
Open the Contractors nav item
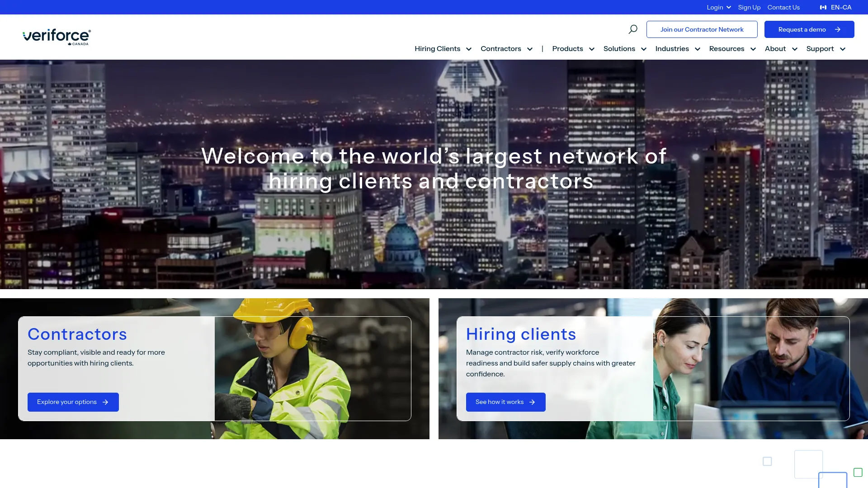point(500,49)
